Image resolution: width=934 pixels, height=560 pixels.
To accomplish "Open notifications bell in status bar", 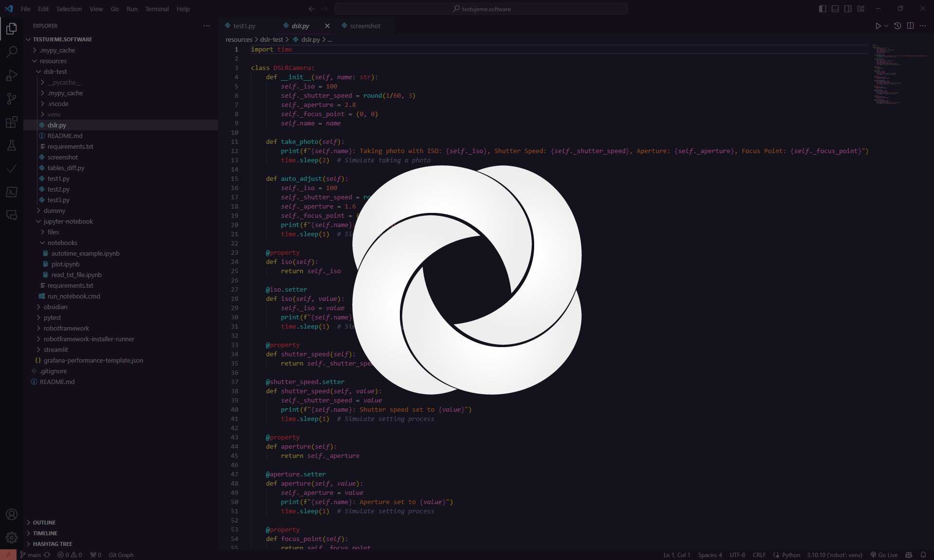I will point(923,555).
